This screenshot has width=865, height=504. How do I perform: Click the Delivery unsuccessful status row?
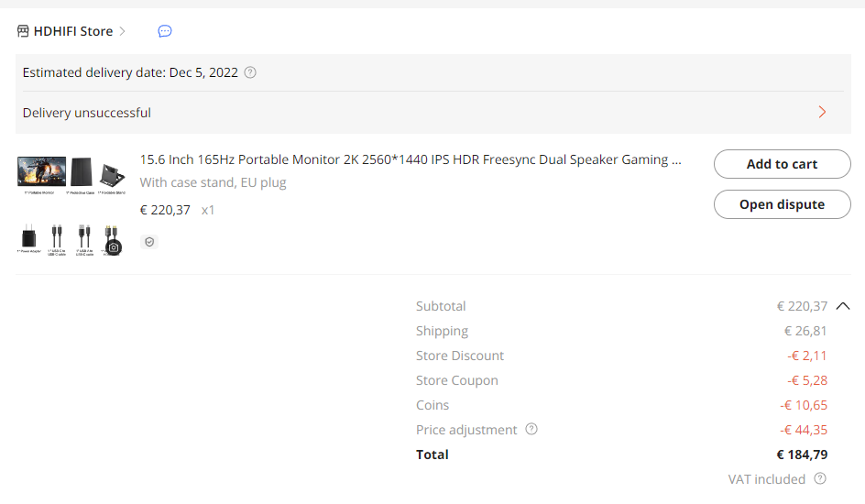pos(433,113)
